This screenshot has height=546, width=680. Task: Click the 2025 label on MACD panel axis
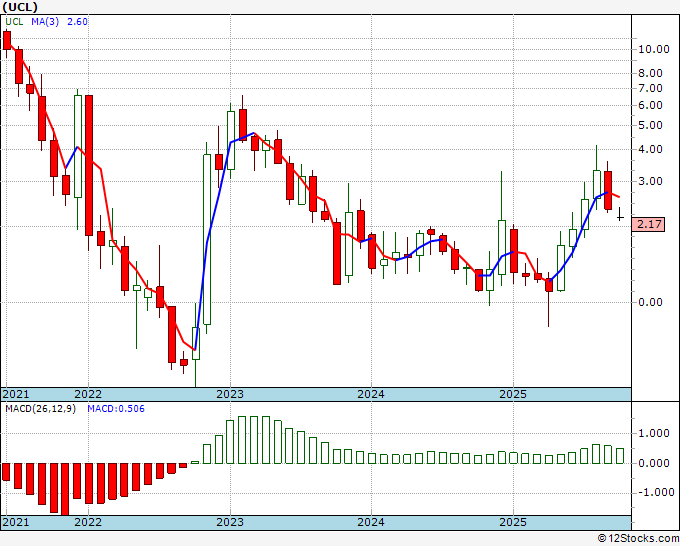(513, 522)
